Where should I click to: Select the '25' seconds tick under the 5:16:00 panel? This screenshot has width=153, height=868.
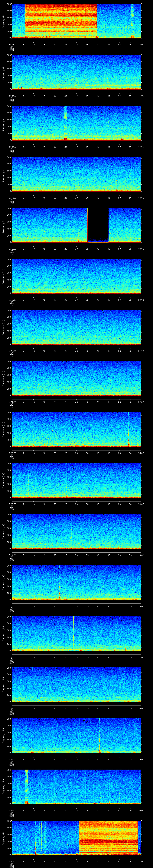[x=66, y=147]
